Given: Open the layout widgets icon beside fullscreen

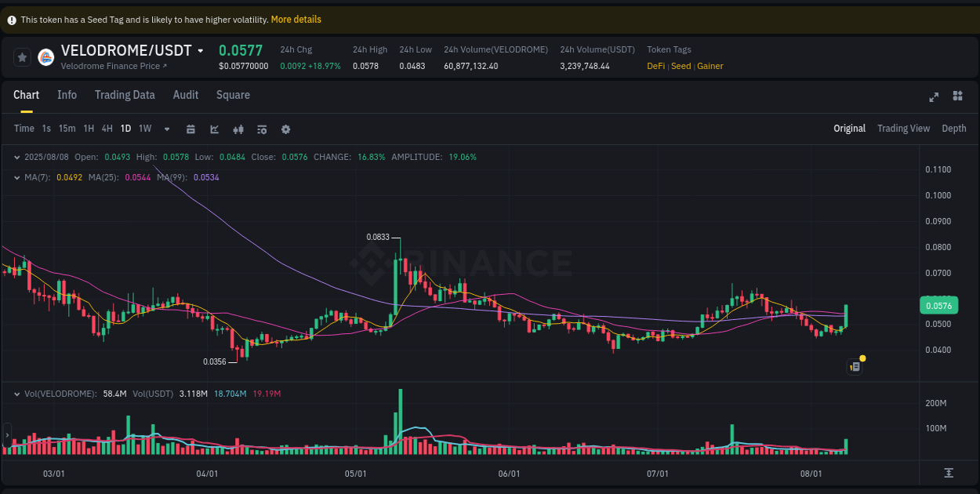Looking at the screenshot, I should [957, 96].
